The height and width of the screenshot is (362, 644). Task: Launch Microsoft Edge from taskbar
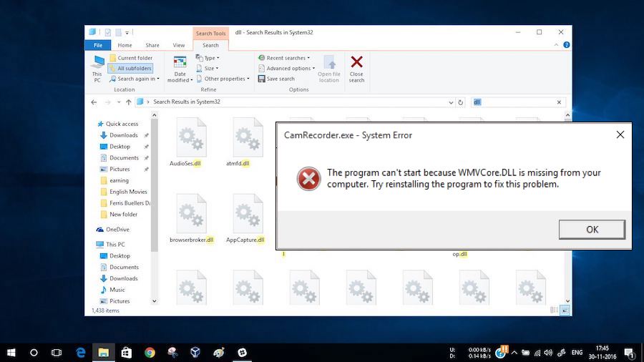[x=80, y=353]
